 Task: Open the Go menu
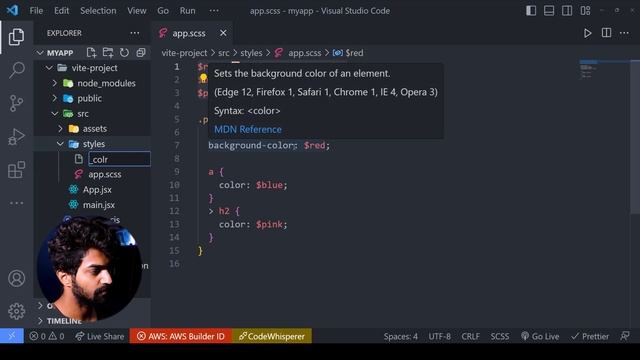[x=163, y=11]
